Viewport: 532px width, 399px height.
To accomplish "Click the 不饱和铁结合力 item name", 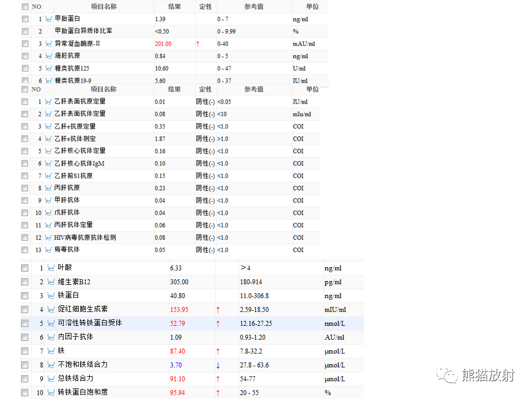I will [83, 365].
